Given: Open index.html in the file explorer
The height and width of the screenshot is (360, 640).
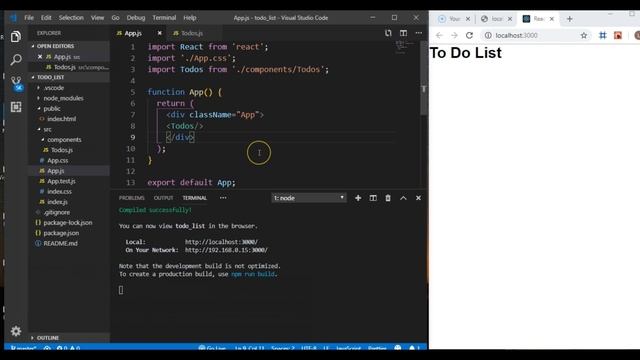Looking at the screenshot, I should point(61,119).
